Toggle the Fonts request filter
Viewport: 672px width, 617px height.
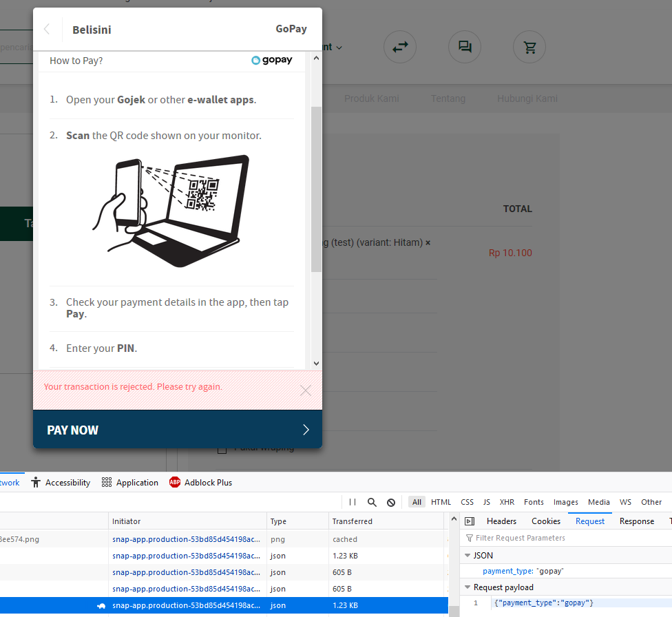tap(534, 502)
